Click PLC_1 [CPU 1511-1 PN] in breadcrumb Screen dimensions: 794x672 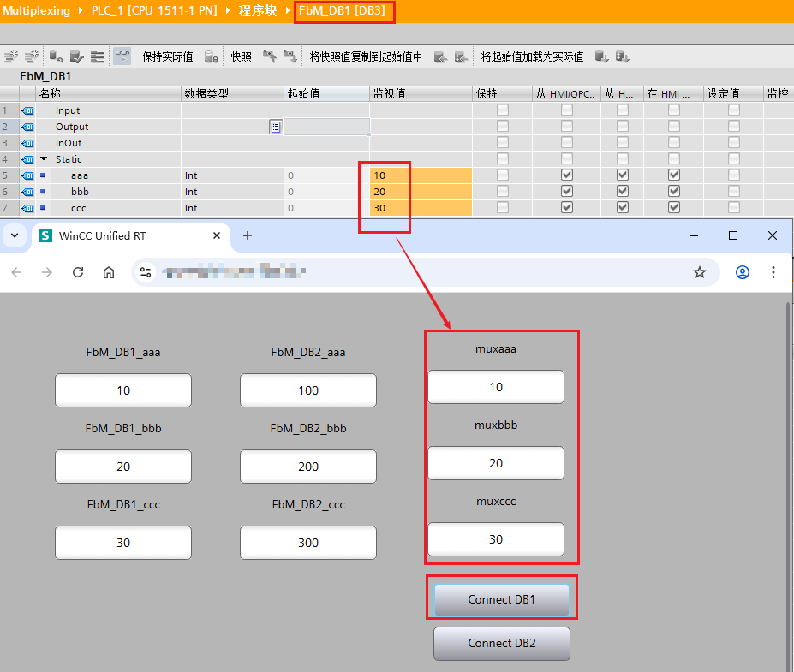[x=154, y=11]
